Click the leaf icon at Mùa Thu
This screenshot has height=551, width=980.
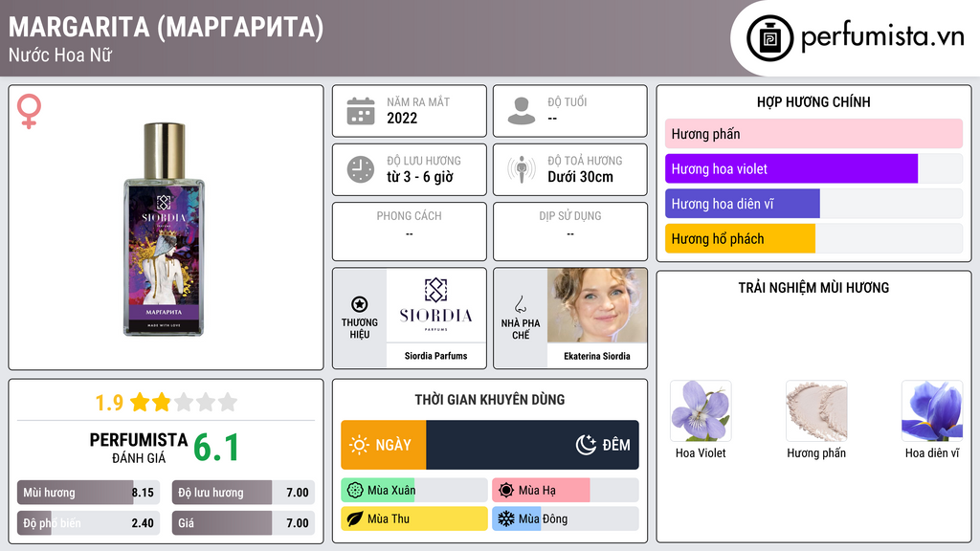[355, 518]
